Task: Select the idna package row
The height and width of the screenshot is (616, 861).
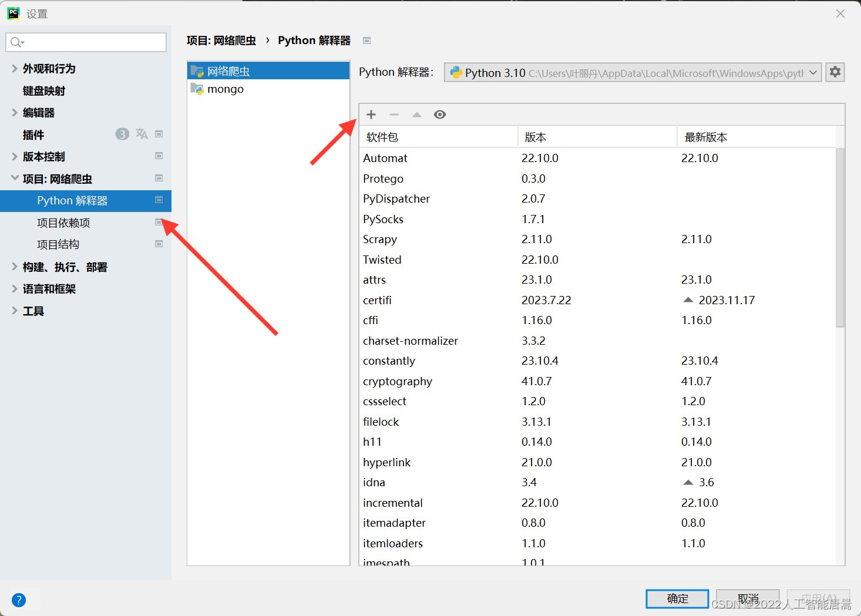Action: click(x=597, y=482)
